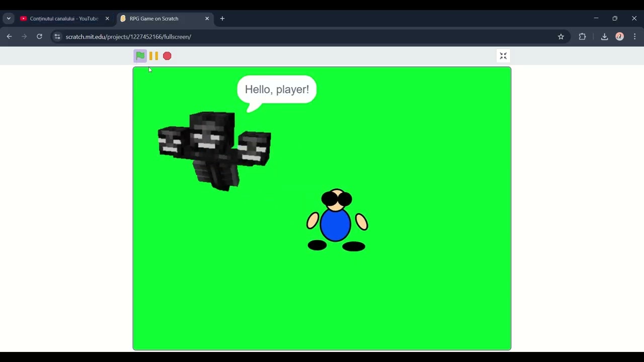Exit fullscreen mode with the shrink icon
This screenshot has width=644, height=362.
tap(503, 56)
